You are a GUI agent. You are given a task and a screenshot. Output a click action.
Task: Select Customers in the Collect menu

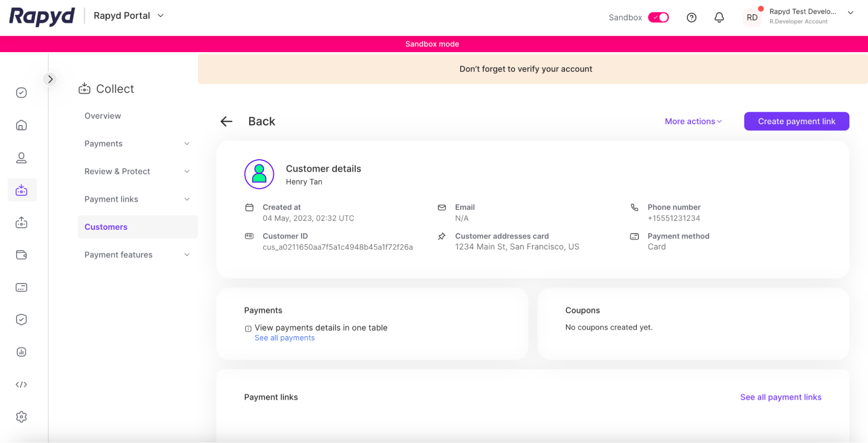(106, 227)
